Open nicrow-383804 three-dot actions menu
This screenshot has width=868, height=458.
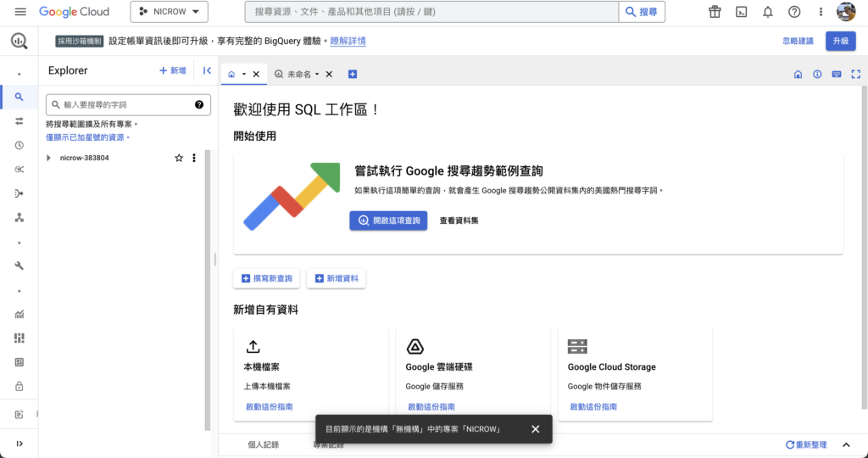pyautogui.click(x=194, y=158)
